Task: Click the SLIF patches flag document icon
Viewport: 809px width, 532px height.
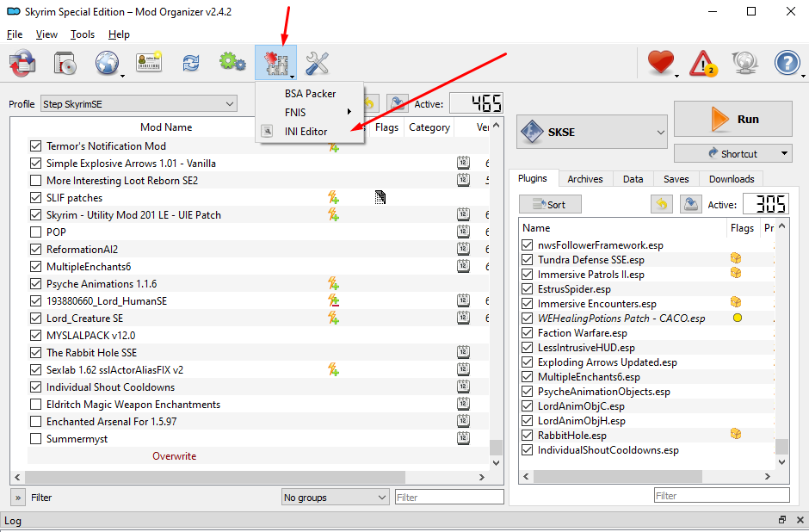Action: click(x=380, y=197)
